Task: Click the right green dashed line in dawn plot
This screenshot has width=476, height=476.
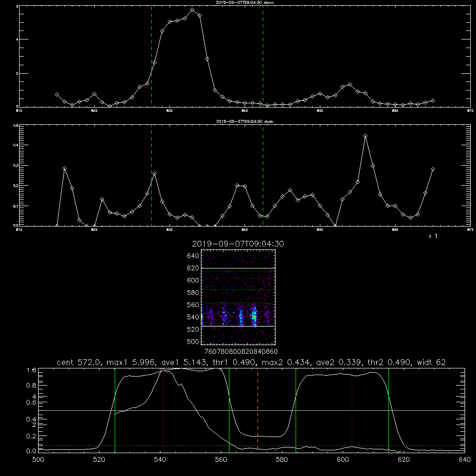Action: [x=263, y=57]
